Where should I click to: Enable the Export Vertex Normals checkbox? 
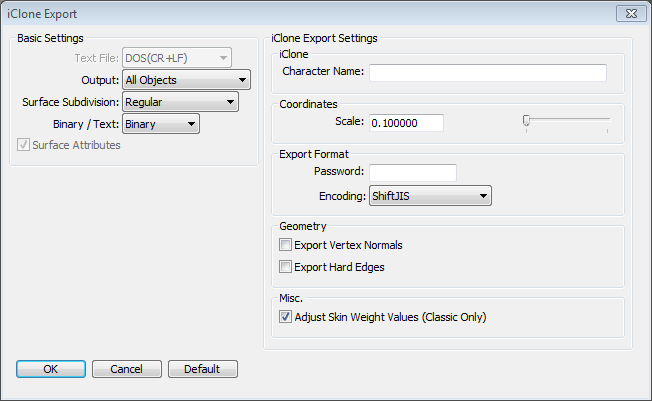pos(286,245)
